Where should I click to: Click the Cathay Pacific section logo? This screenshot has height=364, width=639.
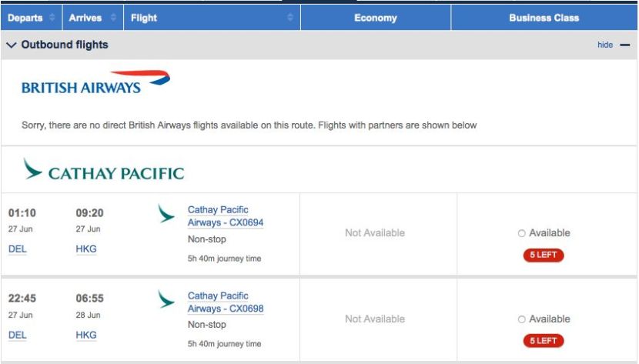(x=104, y=170)
